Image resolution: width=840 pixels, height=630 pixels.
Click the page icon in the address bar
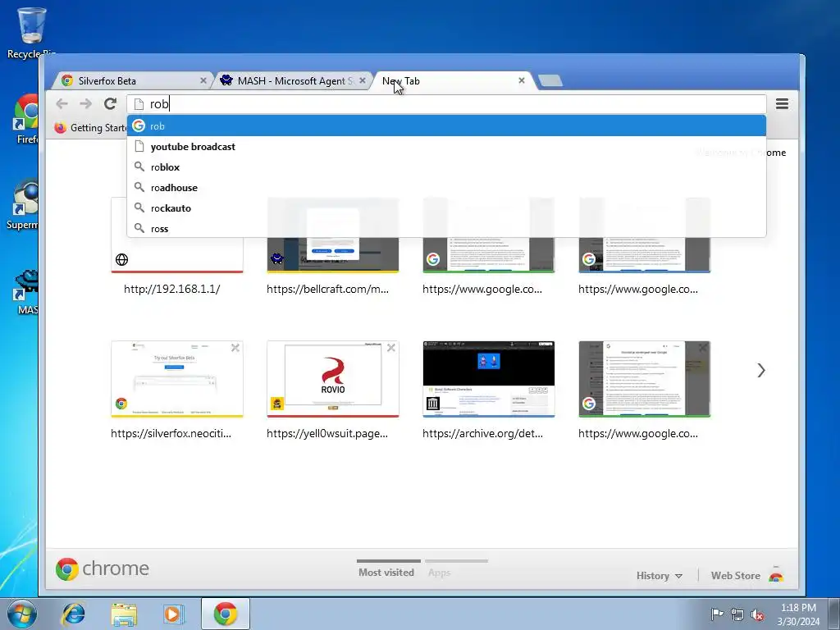coord(139,104)
